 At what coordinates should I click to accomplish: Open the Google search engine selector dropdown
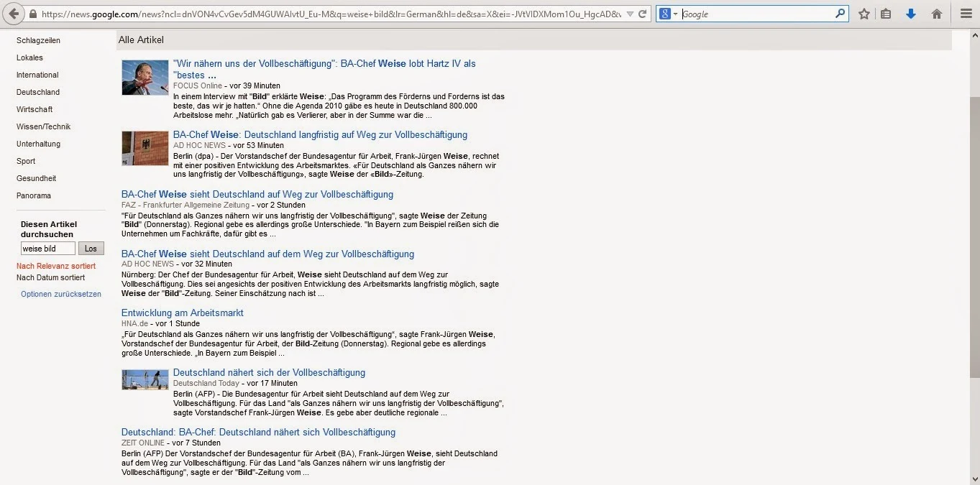[x=668, y=14]
